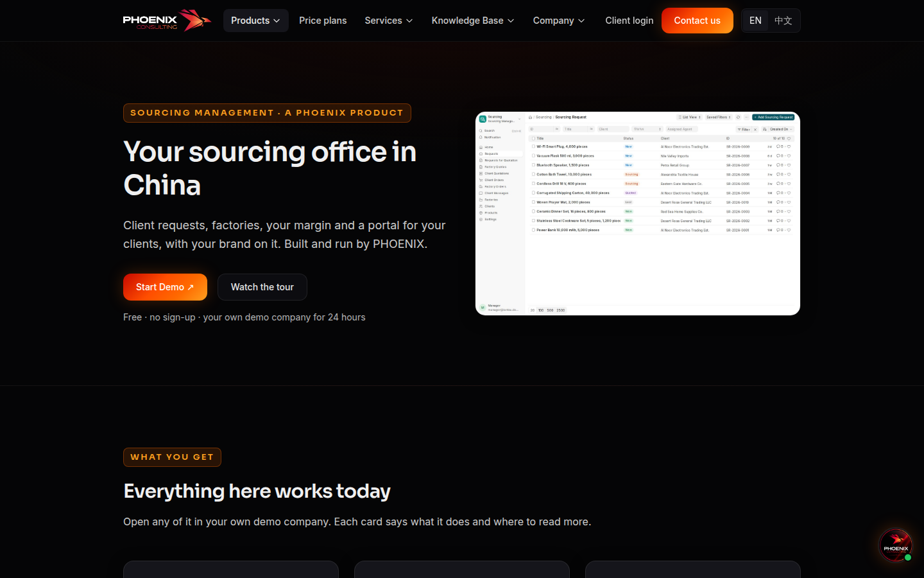
Task: Open the Knowledge Base dropdown
Action: click(x=473, y=21)
